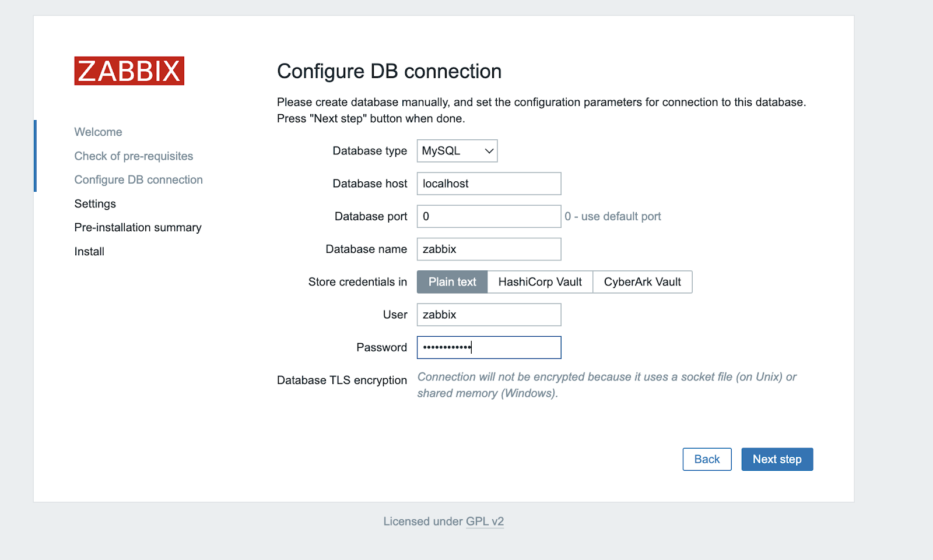Click the Configure DB connection heading
The height and width of the screenshot is (560, 933).
point(389,71)
